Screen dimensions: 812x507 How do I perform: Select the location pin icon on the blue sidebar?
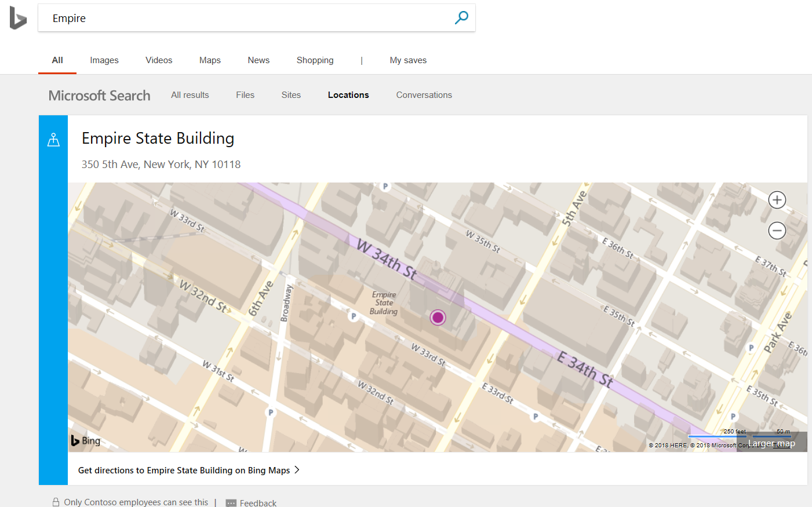click(53, 139)
